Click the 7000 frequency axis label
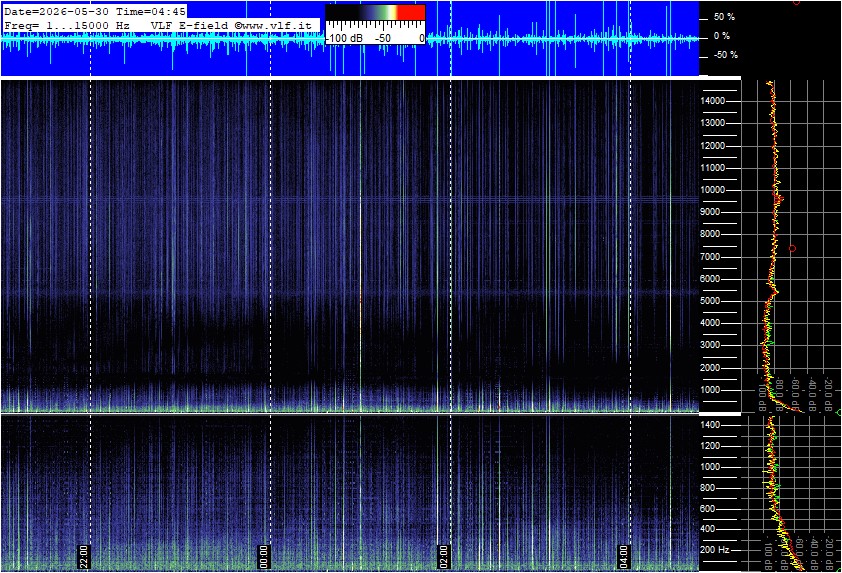Screen dimensions: 842x573 (710, 257)
